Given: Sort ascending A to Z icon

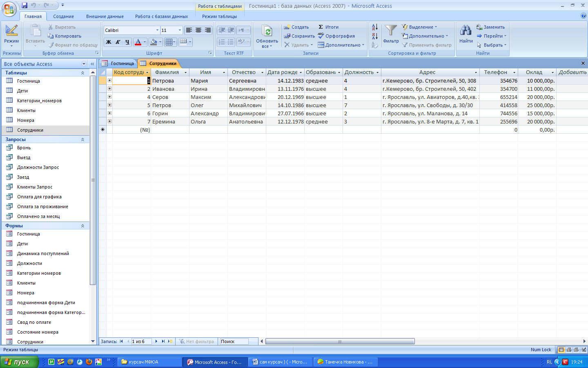Looking at the screenshot, I should click(x=374, y=27).
